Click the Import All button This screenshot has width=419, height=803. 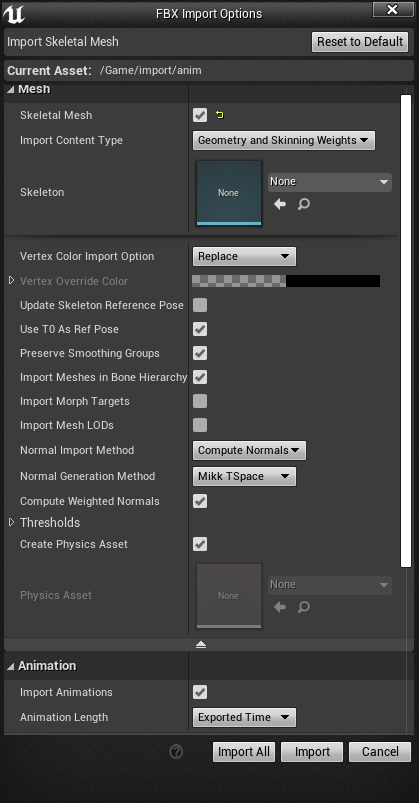(x=244, y=752)
